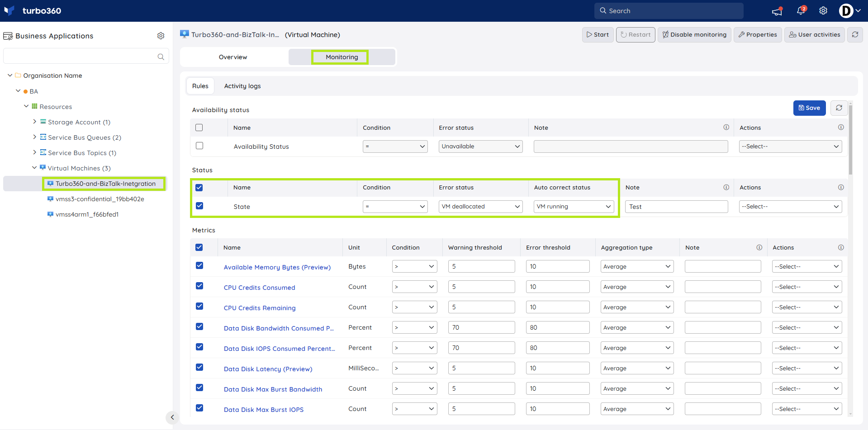Click info icon in Availability Note header
The height and width of the screenshot is (430, 868).
point(726,128)
